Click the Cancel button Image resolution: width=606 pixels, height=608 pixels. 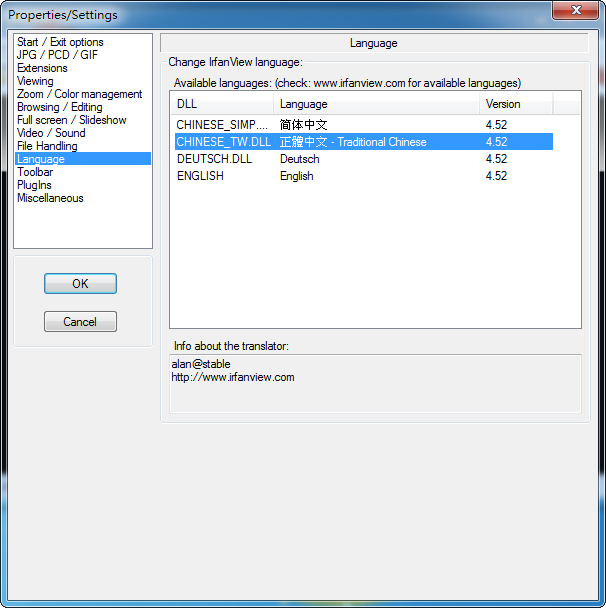click(80, 321)
